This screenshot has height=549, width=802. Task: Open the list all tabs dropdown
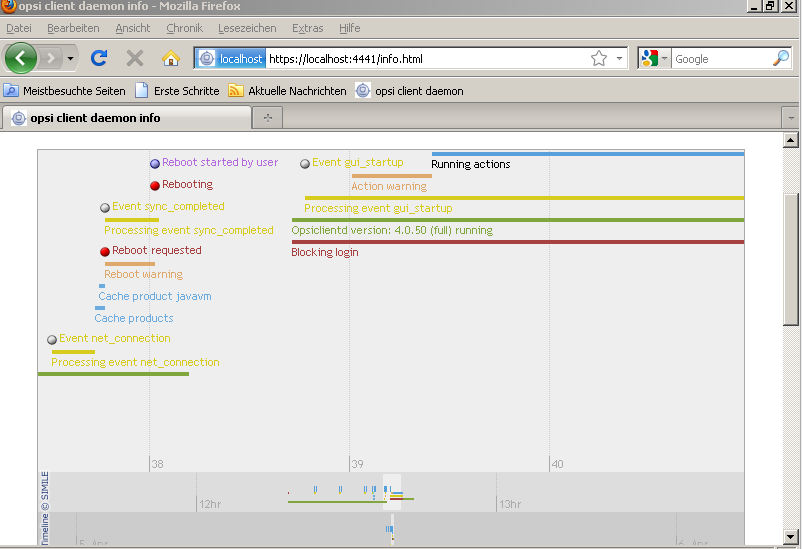pos(791,118)
